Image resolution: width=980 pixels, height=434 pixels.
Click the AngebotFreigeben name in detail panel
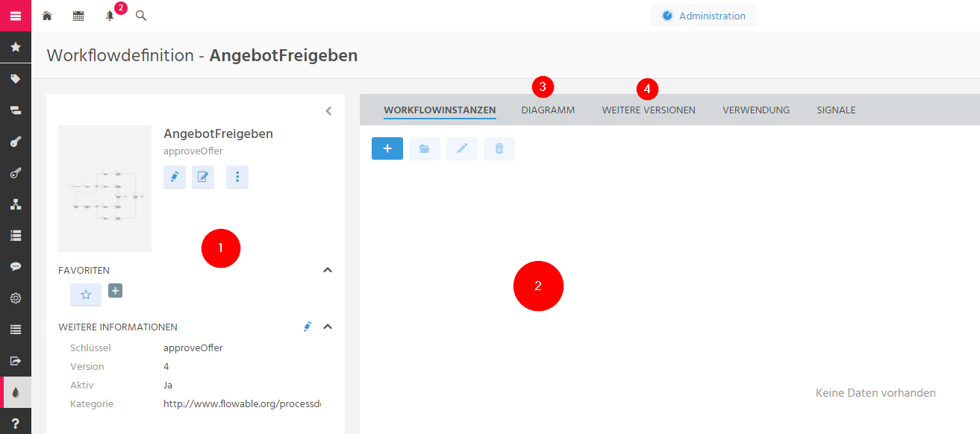(x=218, y=133)
